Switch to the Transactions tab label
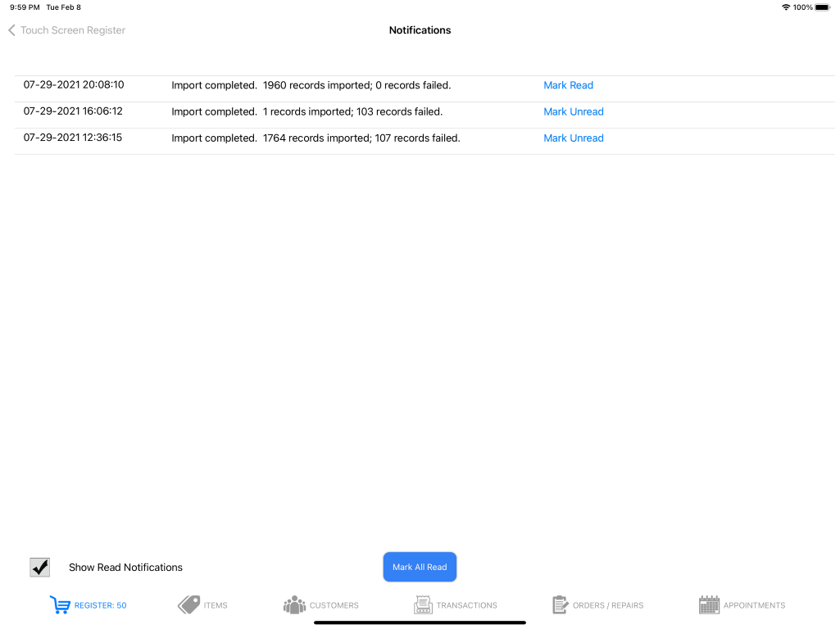The width and height of the screenshot is (840, 629). [466, 605]
